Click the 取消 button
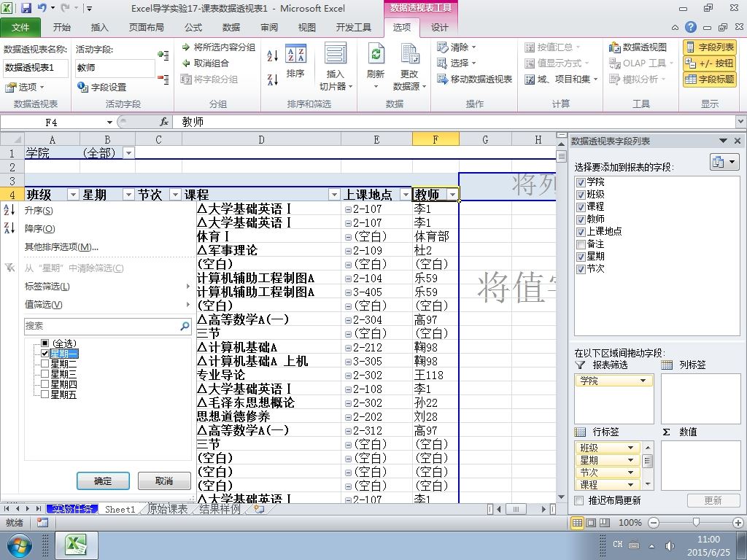 coord(164,481)
